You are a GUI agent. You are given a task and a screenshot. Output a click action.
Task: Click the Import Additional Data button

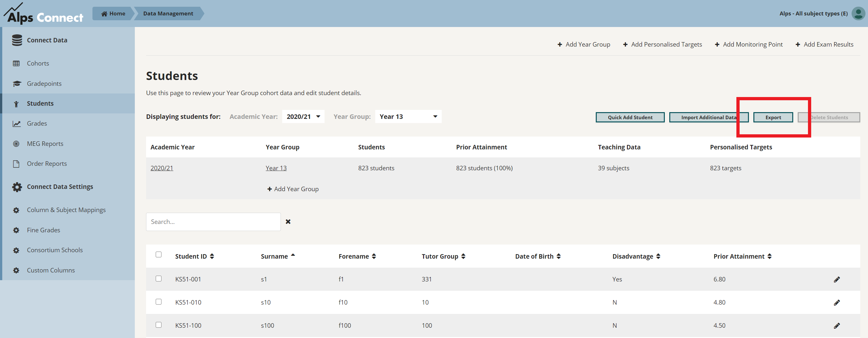pos(708,117)
